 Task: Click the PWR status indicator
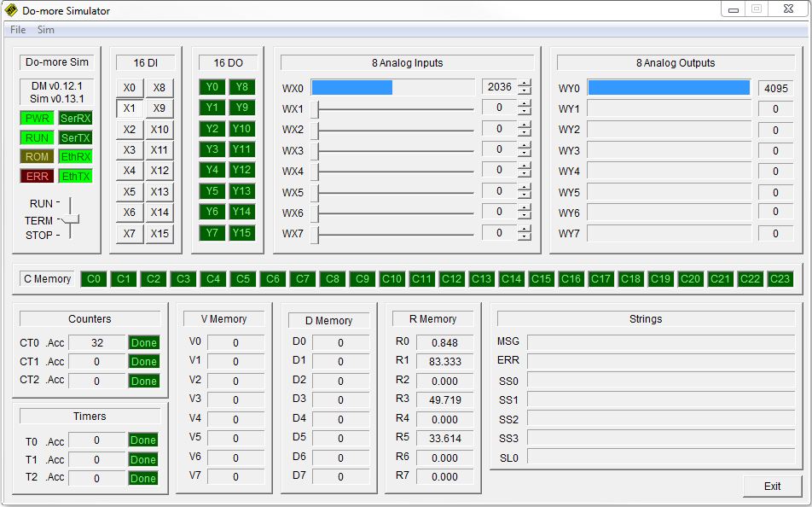(x=37, y=118)
